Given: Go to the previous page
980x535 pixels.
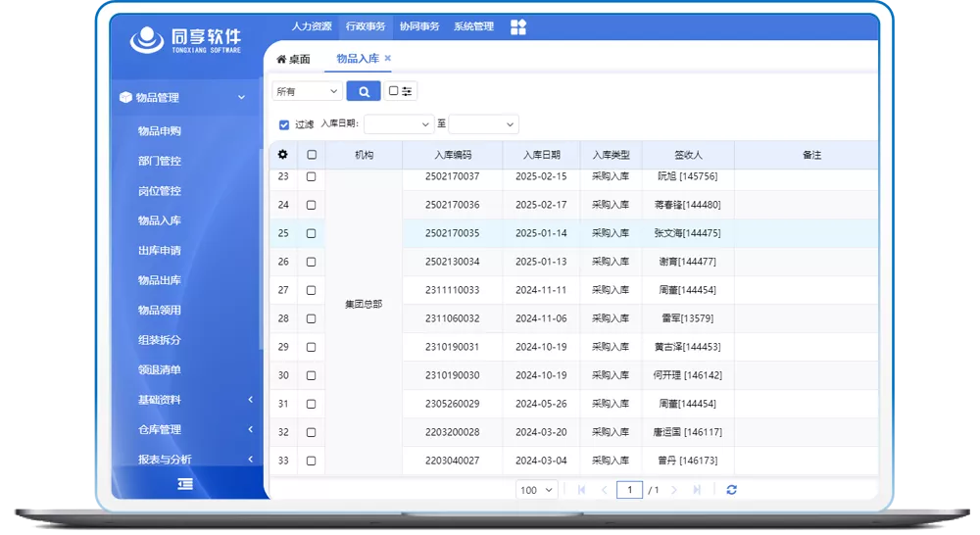Looking at the screenshot, I should 604,490.
